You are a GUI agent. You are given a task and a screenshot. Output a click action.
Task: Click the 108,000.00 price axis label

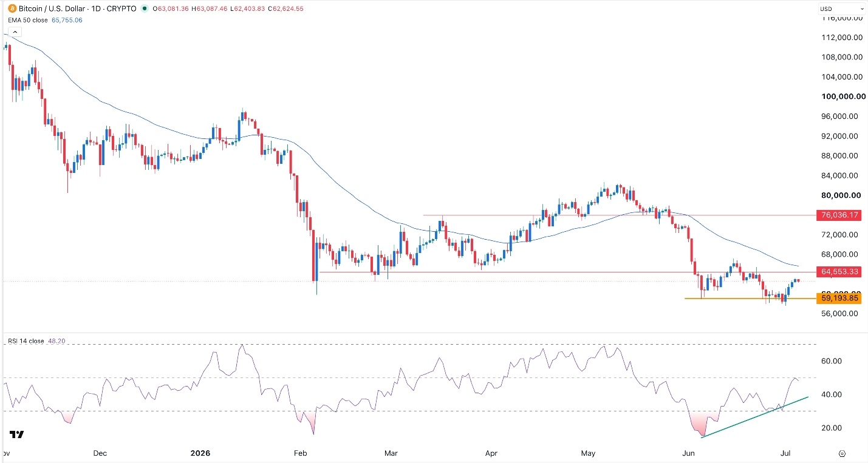point(842,57)
